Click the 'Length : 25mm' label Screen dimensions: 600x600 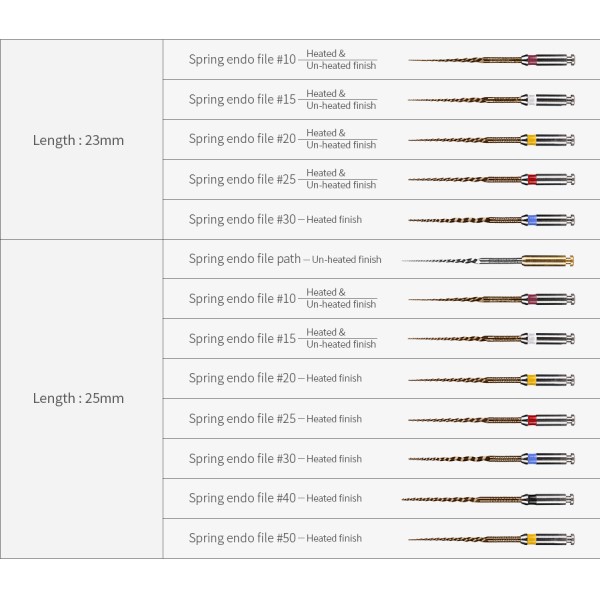tap(78, 398)
